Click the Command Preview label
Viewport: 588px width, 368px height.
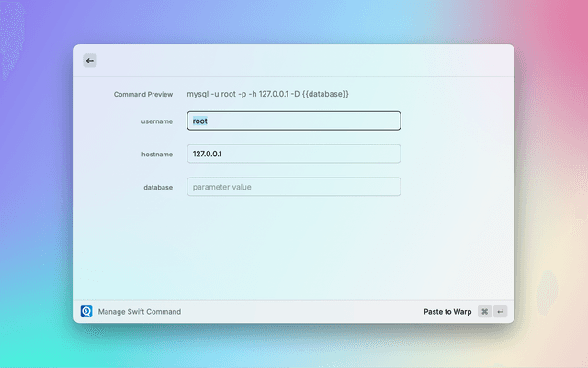143,94
